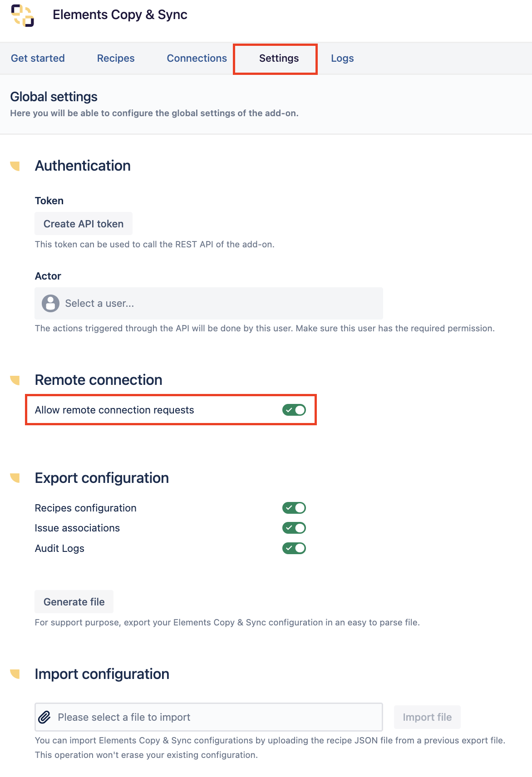The height and width of the screenshot is (777, 532).
Task: Switch to the Recipes tab
Action: pos(116,59)
